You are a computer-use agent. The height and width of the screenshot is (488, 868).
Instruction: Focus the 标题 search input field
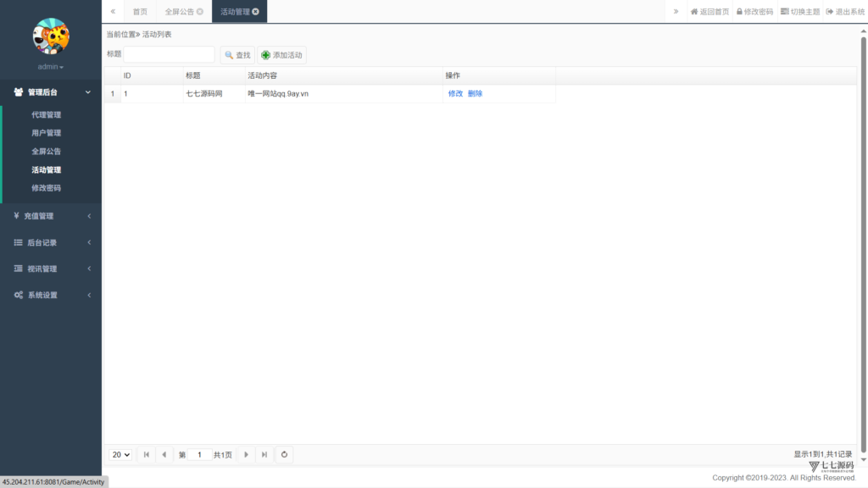click(169, 54)
